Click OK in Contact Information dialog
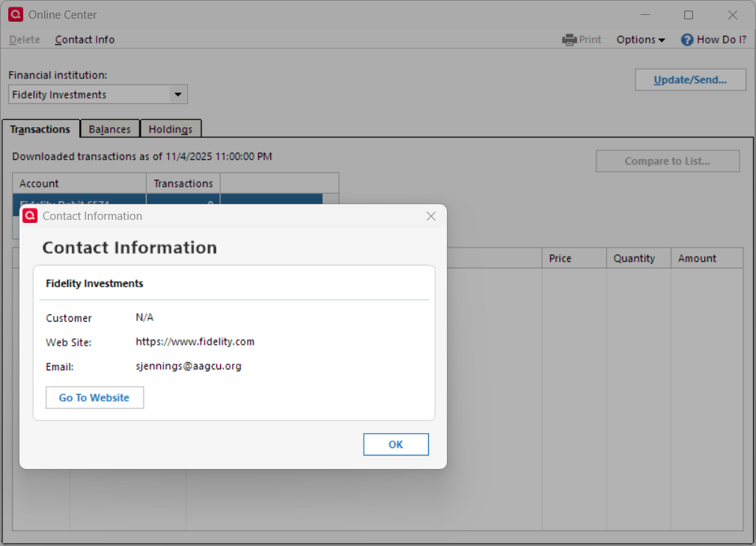The width and height of the screenshot is (756, 546). [x=395, y=444]
